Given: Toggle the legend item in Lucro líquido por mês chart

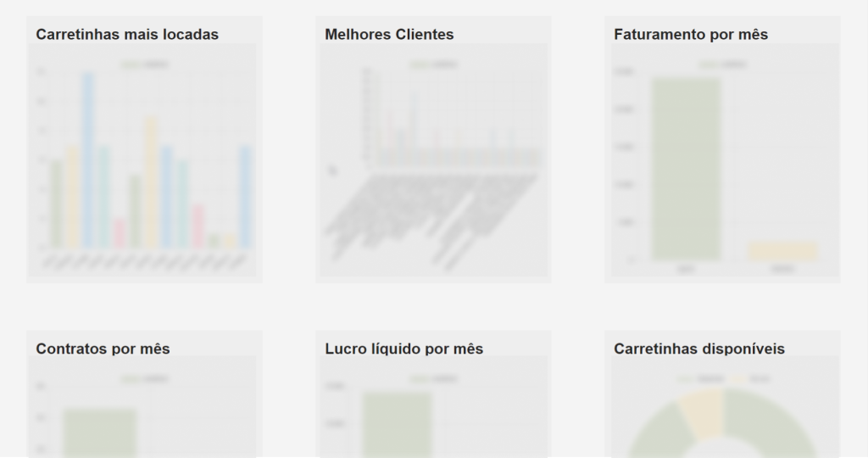Looking at the screenshot, I should [x=433, y=379].
